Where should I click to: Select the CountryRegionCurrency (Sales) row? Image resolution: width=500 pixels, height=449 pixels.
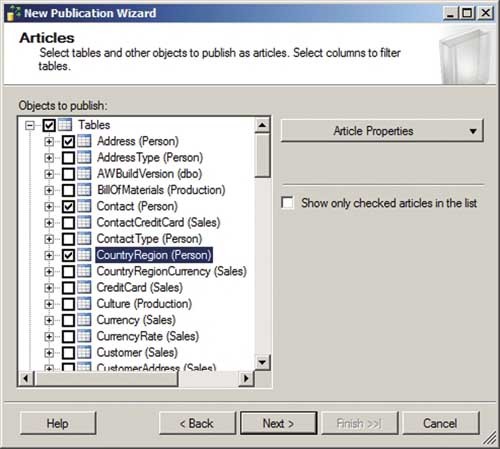pyautogui.click(x=172, y=271)
